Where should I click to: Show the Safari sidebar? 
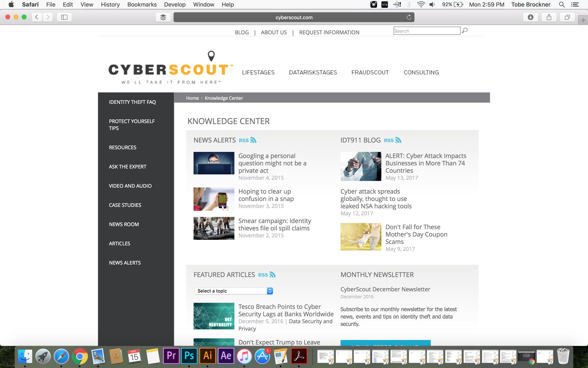[64, 17]
